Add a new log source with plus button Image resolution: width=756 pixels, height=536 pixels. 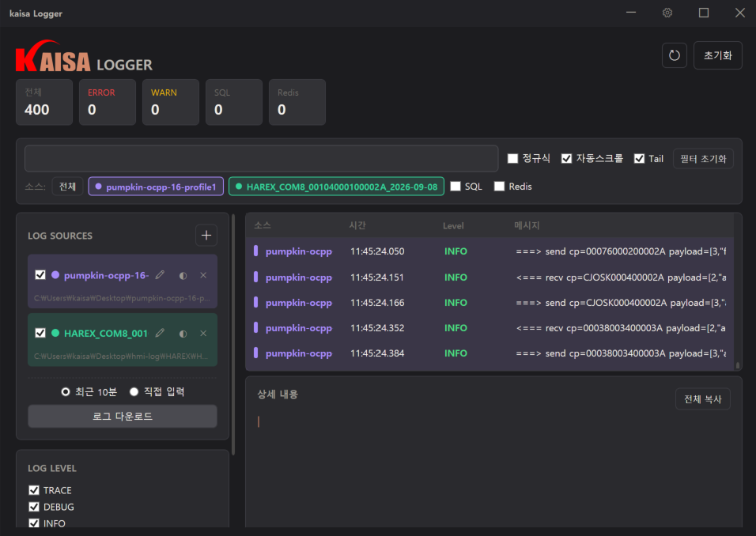click(206, 236)
